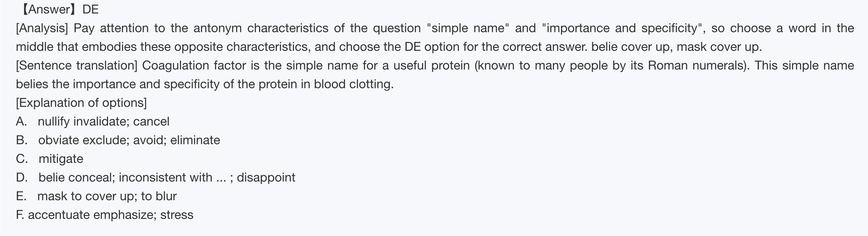Click the phrase "blood clotting"
The width and height of the screenshot is (868, 236).
click(x=353, y=84)
